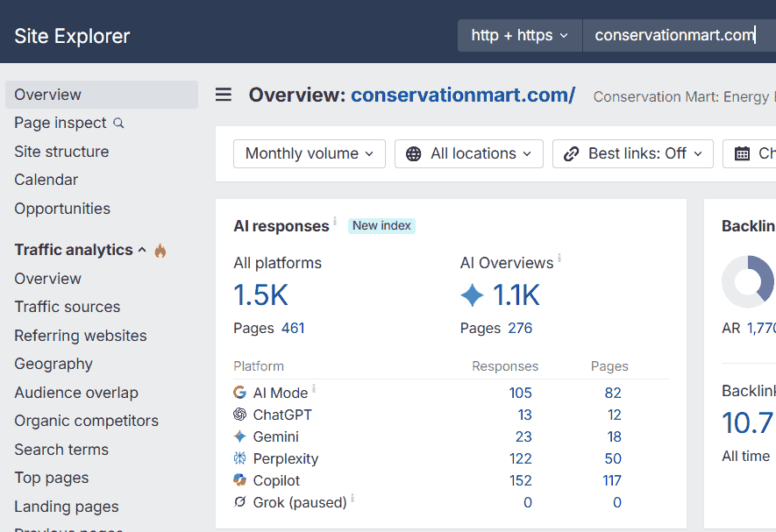Click the Copilot platform icon
Image resolution: width=776 pixels, height=532 pixels.
click(240, 480)
